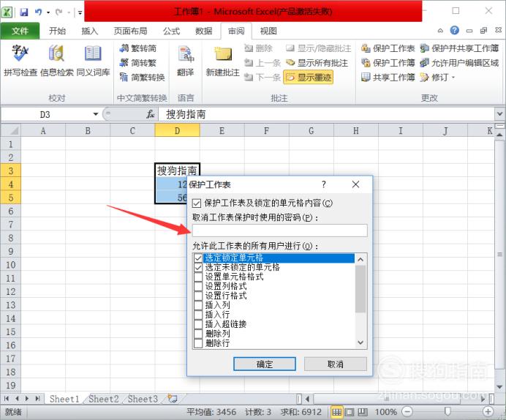The image size is (506, 420).
Task: Check 删除列 option
Action: 198,334
